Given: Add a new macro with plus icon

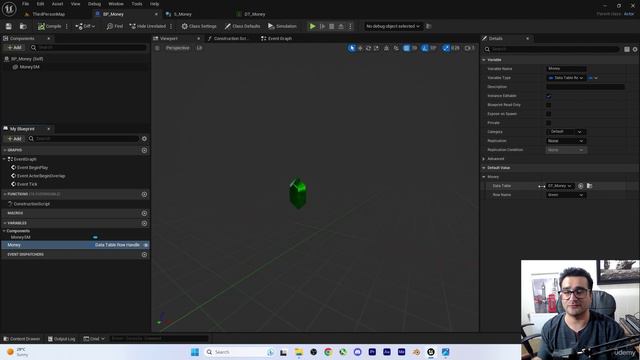Looking at the screenshot, I should [144, 213].
